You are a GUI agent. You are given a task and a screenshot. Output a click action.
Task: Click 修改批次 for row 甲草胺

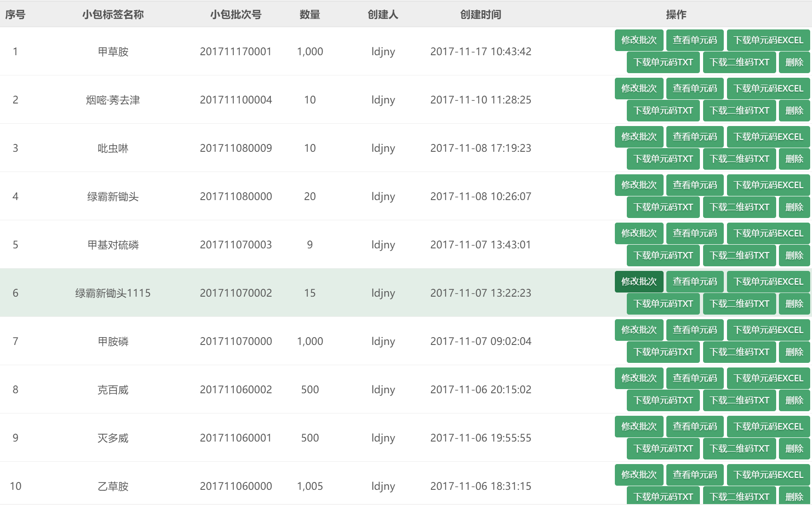pos(639,40)
